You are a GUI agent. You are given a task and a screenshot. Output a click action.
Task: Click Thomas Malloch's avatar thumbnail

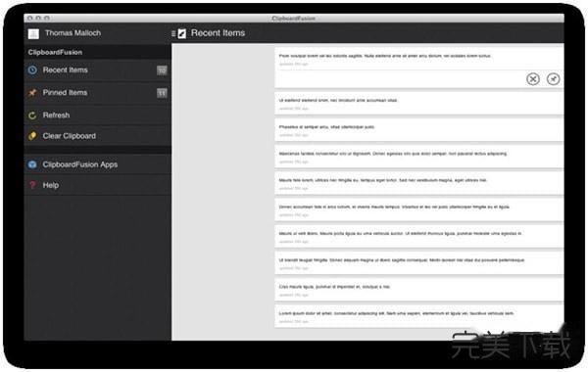pos(33,33)
